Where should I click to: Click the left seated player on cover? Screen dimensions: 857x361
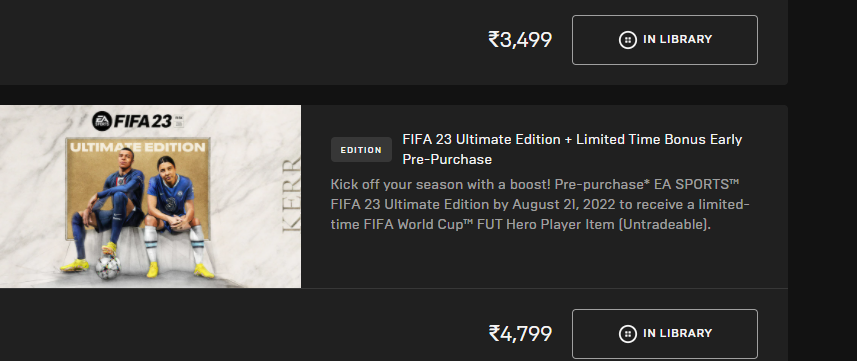[107, 209]
